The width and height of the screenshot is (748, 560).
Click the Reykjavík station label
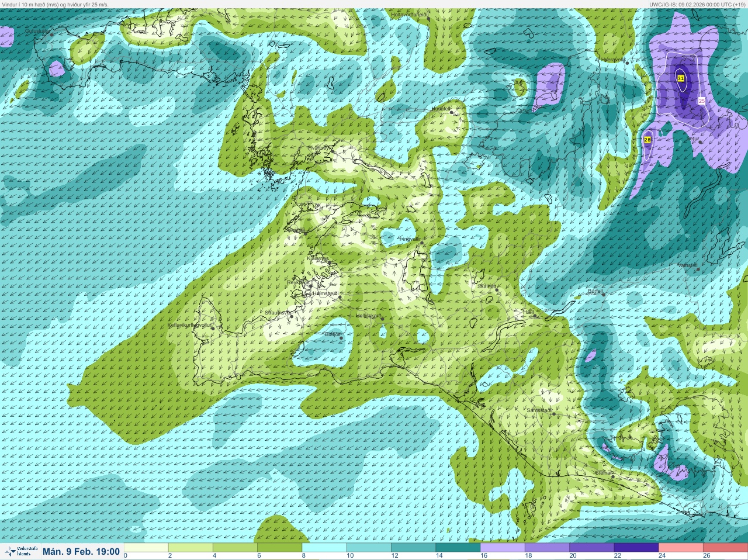(297, 282)
